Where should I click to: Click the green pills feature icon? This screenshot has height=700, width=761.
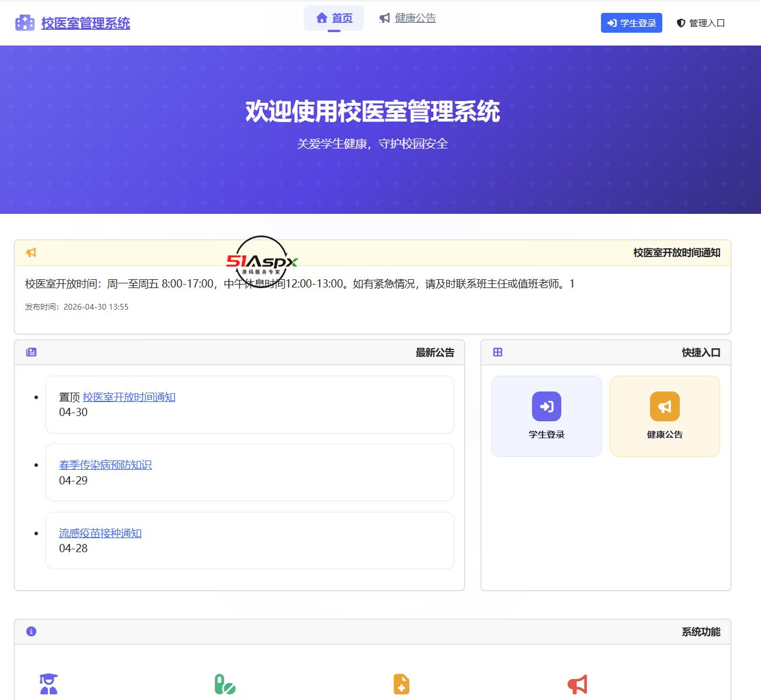pos(225,684)
